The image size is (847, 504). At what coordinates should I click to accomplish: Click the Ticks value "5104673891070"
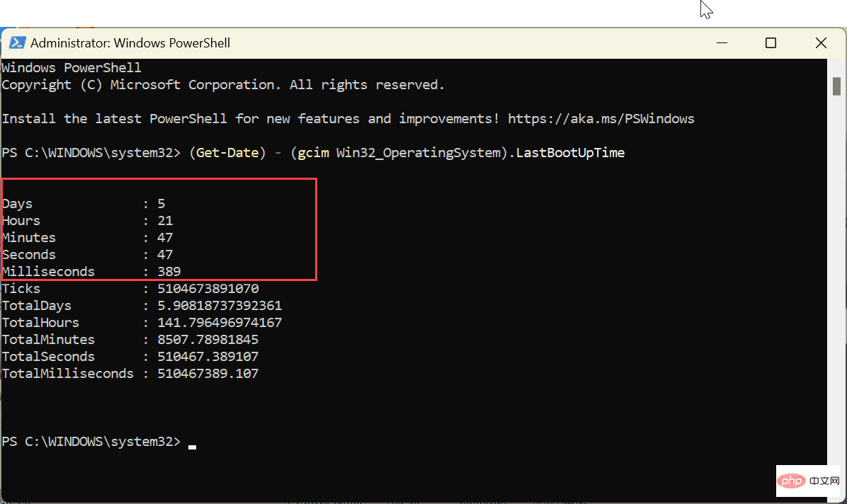click(x=208, y=289)
